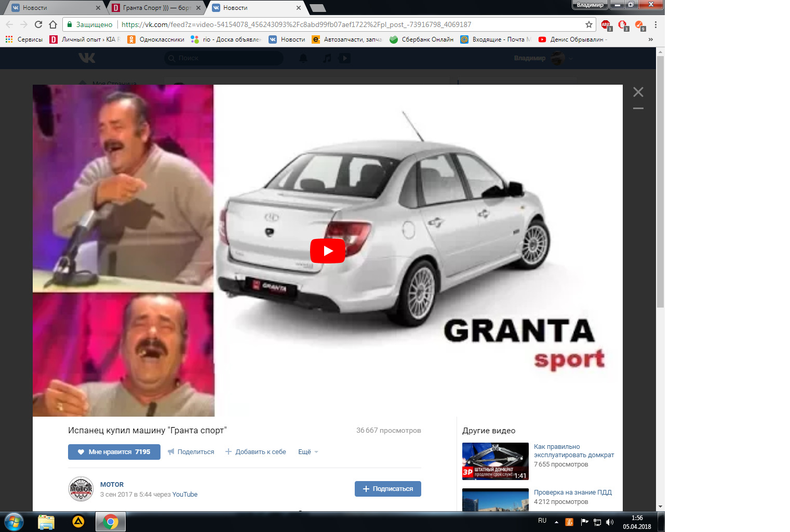Click Chrome forward arrow

pos(24,24)
